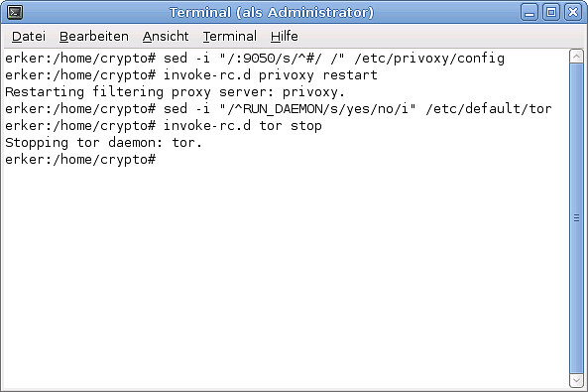Click the scrollbar down arrow
The image size is (588, 392).
pos(576,381)
